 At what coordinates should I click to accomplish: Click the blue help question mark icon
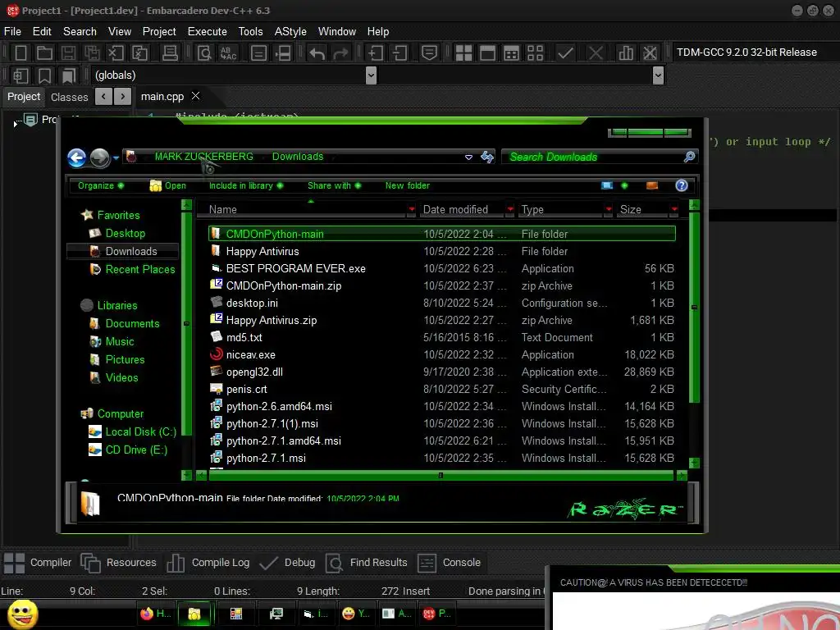coord(681,185)
